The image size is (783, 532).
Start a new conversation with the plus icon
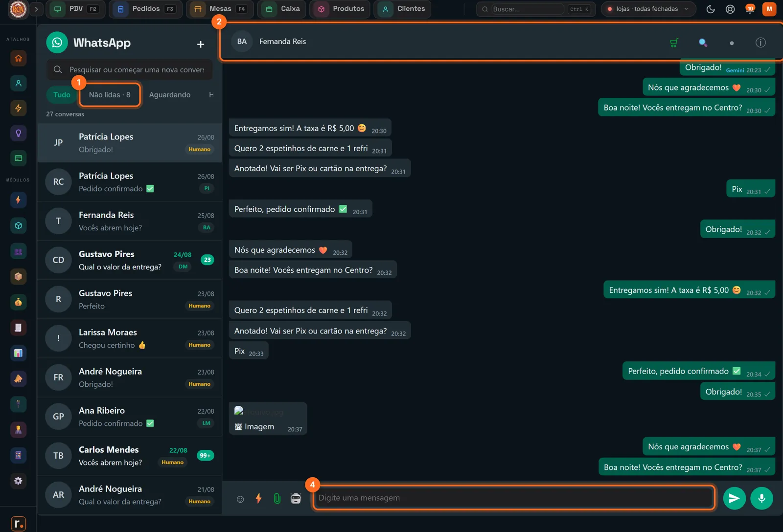point(201,44)
